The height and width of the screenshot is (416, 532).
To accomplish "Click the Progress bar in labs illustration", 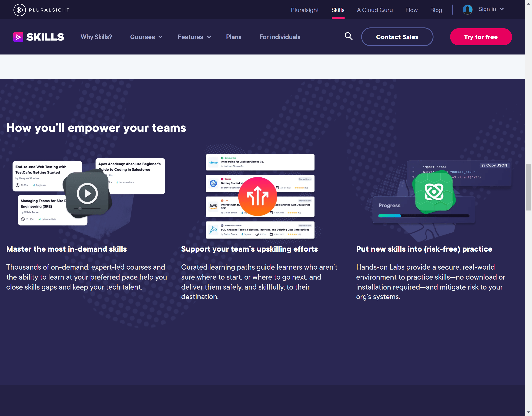I will (424, 216).
